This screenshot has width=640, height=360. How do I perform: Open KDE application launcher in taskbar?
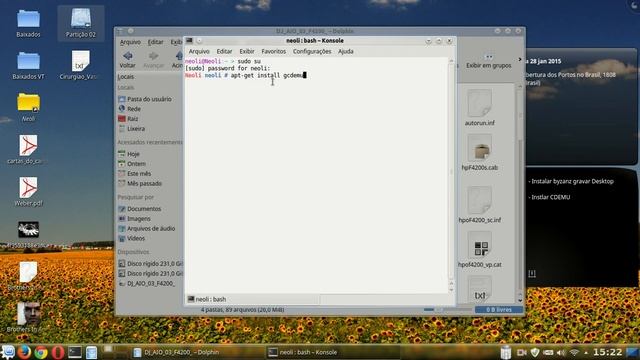pyautogui.click(x=8, y=352)
